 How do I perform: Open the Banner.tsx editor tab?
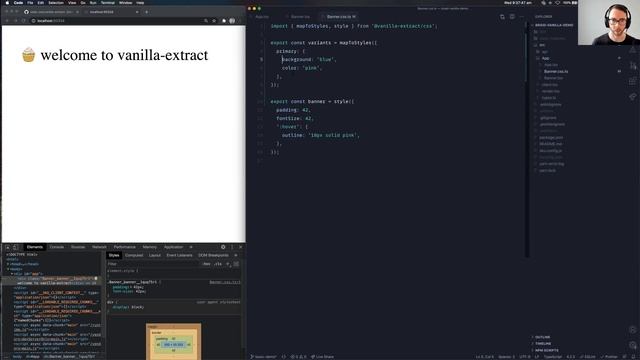[300, 17]
